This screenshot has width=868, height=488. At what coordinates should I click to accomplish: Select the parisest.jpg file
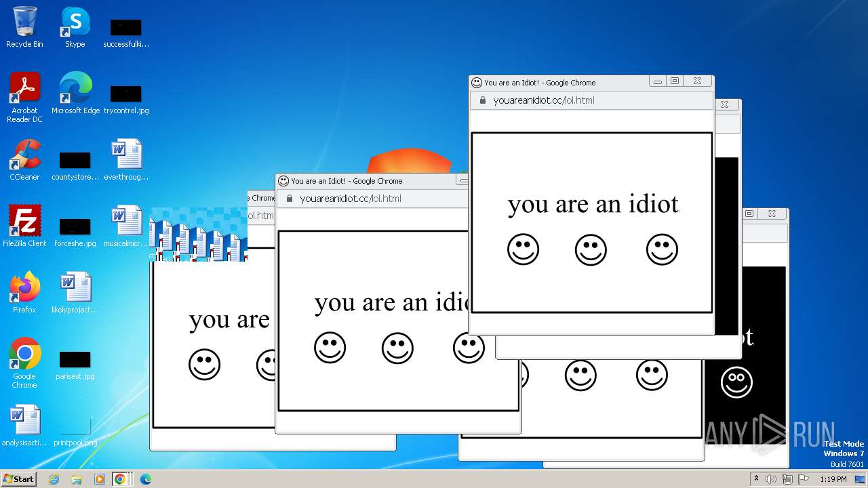click(75, 365)
